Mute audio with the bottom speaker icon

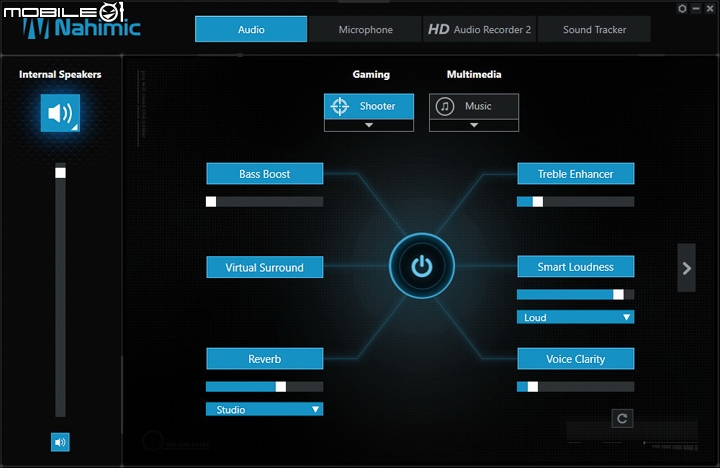click(x=60, y=442)
